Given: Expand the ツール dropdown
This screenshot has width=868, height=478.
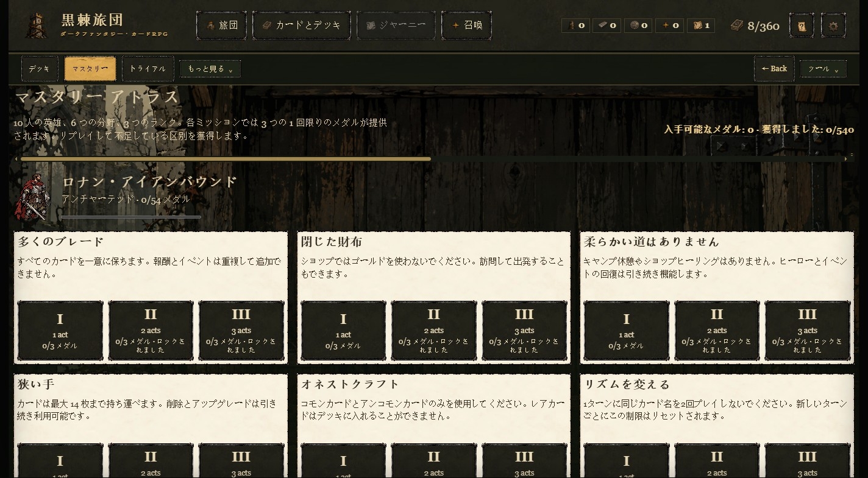Looking at the screenshot, I should tap(823, 69).
